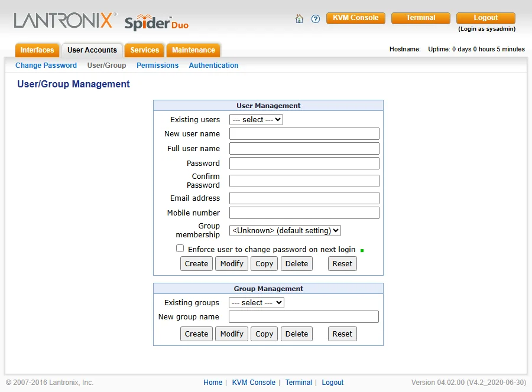The height and width of the screenshot is (392, 532).
Task: Focus the Password field
Action: (x=304, y=164)
